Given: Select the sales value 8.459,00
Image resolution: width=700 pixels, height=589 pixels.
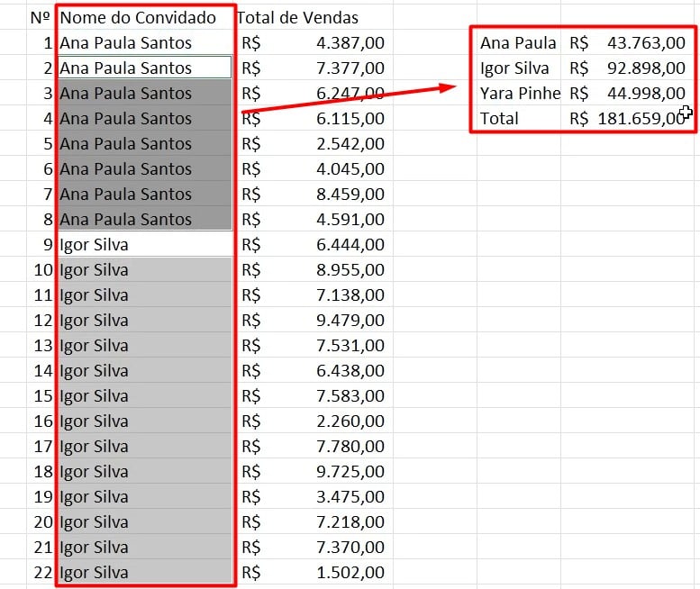Looking at the screenshot, I should pos(350,194).
